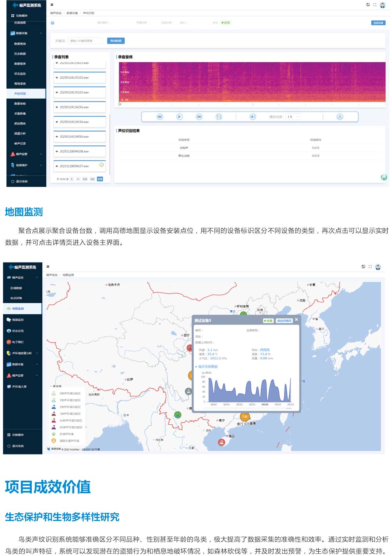Click 前往详情页 button in device popup
Viewport: 392px width, 556px height.
284,321
